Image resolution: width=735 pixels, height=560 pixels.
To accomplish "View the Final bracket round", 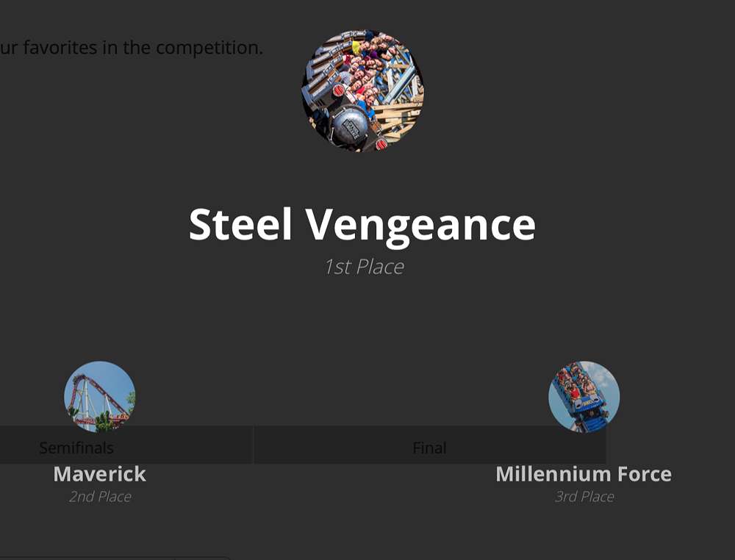I will (429, 448).
